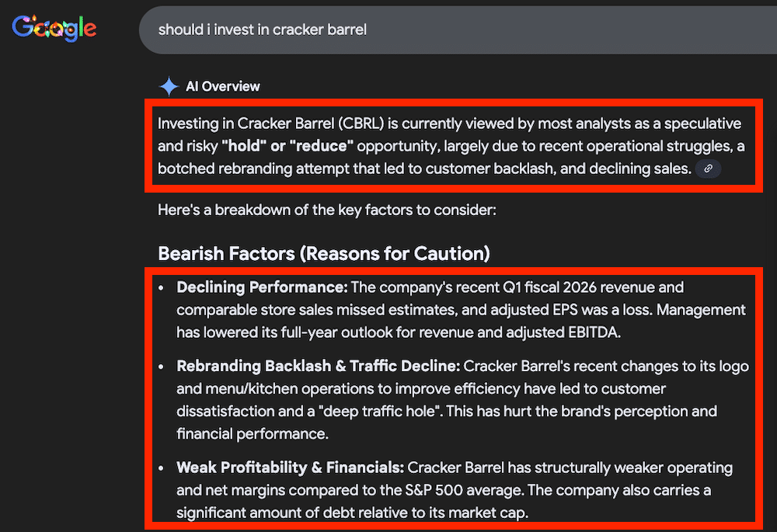Click the "Declining Performance:" bold label
777x532 pixels.
tap(262, 287)
